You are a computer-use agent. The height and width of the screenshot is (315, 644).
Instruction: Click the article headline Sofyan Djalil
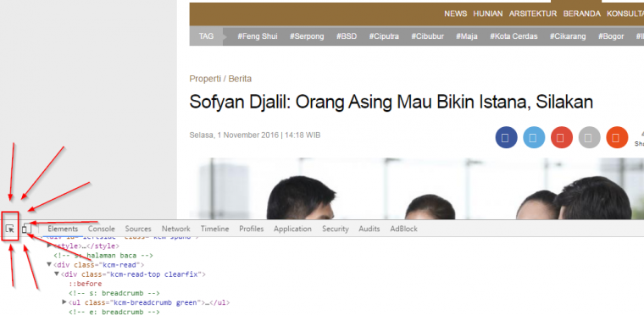click(391, 102)
